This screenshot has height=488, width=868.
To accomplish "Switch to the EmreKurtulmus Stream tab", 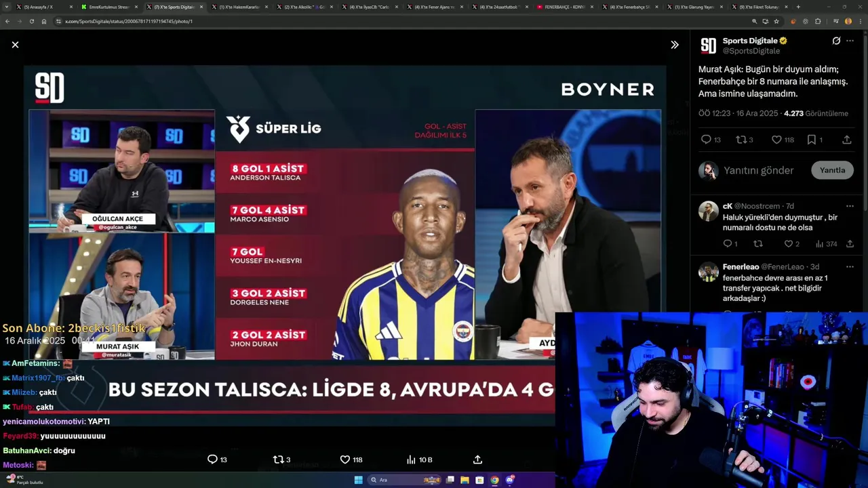I will (x=108, y=7).
